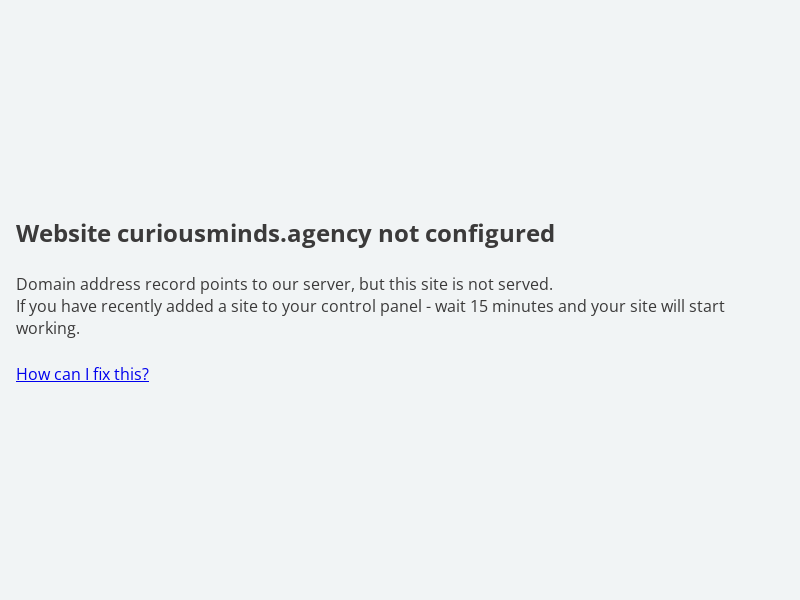Viewport: 800px width, 600px height.
Task: Click the word "agency" in the heading
Action: (329, 233)
